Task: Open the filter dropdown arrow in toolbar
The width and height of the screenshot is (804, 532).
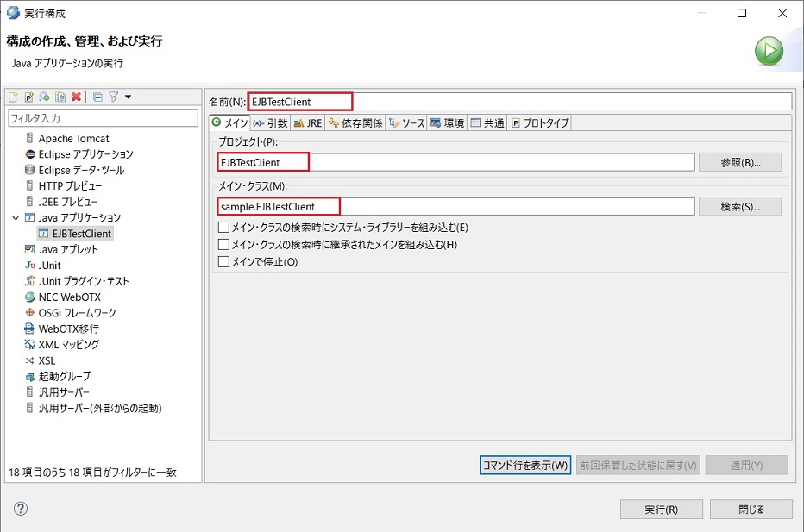Action: point(128,97)
